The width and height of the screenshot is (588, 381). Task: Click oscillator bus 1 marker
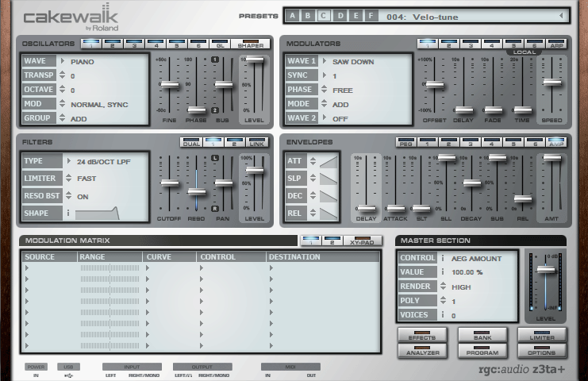(215, 60)
